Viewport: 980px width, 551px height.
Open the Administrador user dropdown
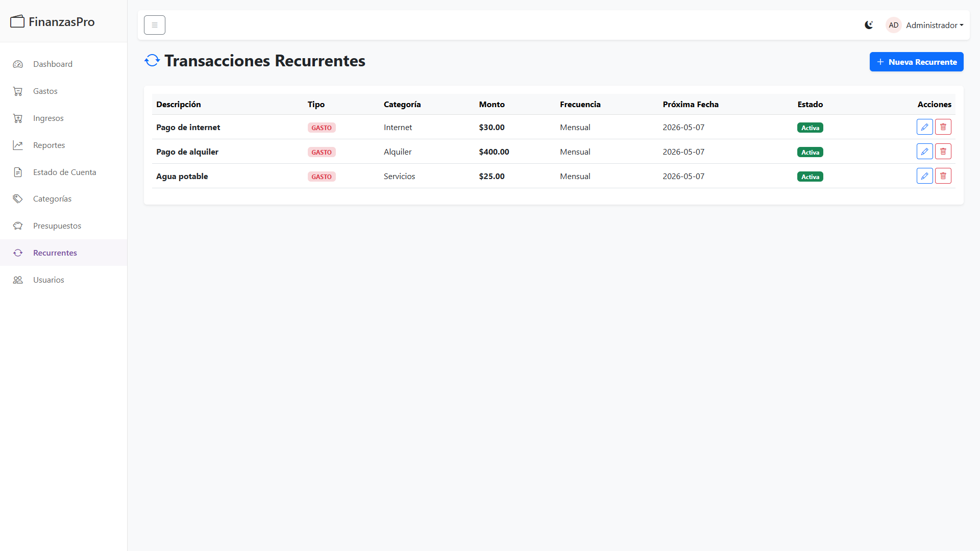(935, 25)
